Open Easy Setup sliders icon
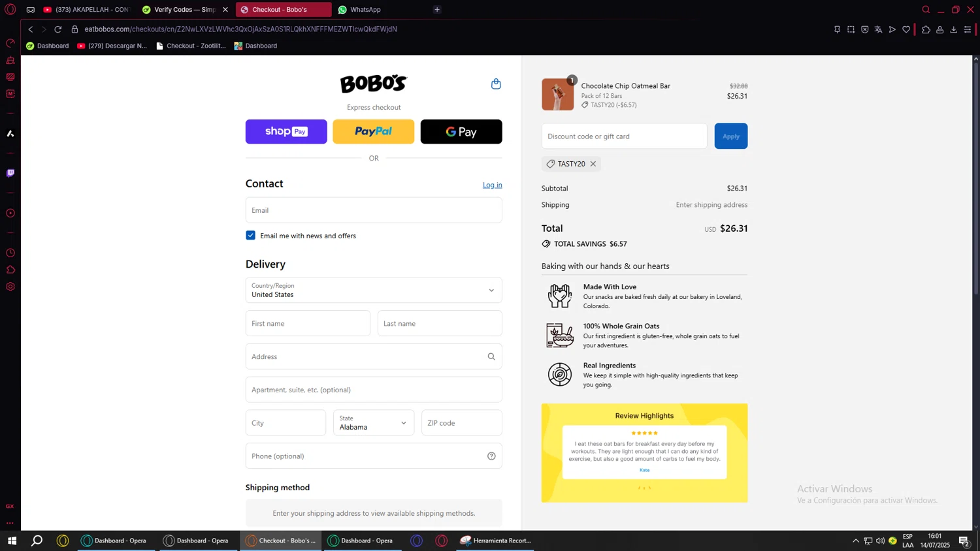 [x=968, y=29]
